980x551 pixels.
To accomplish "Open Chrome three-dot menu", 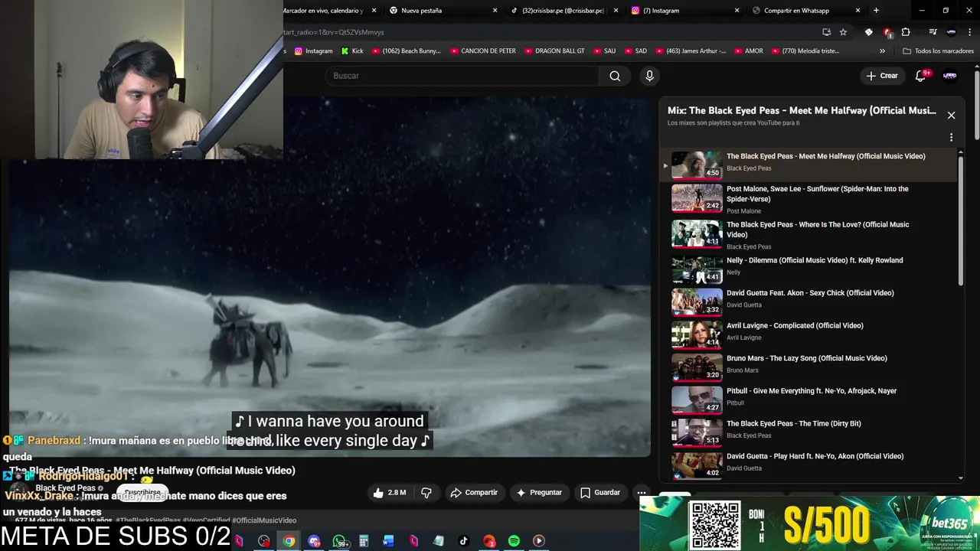I will click(970, 32).
